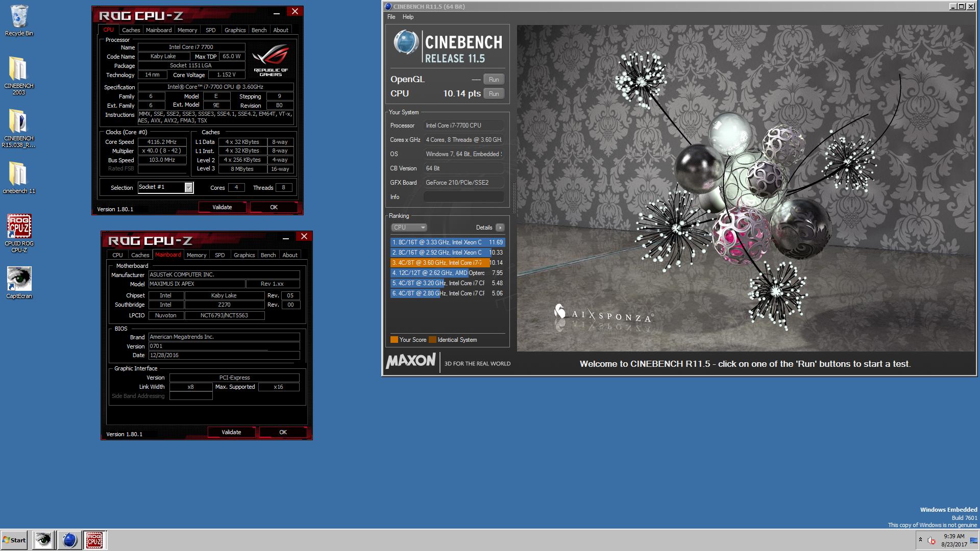Expand the Socket #1 selection dropdown
The image size is (980, 551).
point(188,187)
